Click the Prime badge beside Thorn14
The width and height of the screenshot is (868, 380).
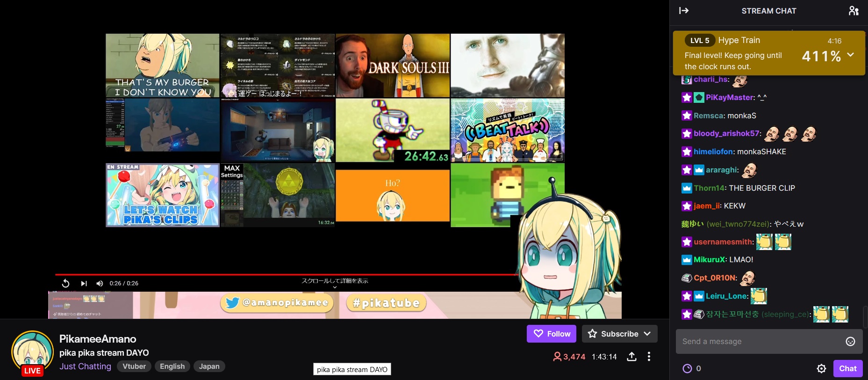[687, 188]
